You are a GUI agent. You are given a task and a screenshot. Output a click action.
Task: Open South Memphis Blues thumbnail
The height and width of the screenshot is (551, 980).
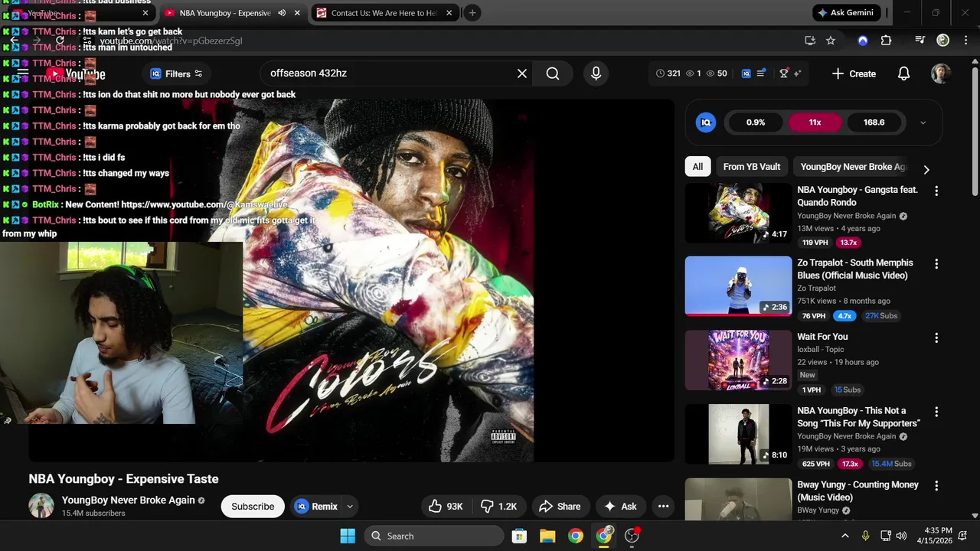pyautogui.click(x=738, y=286)
